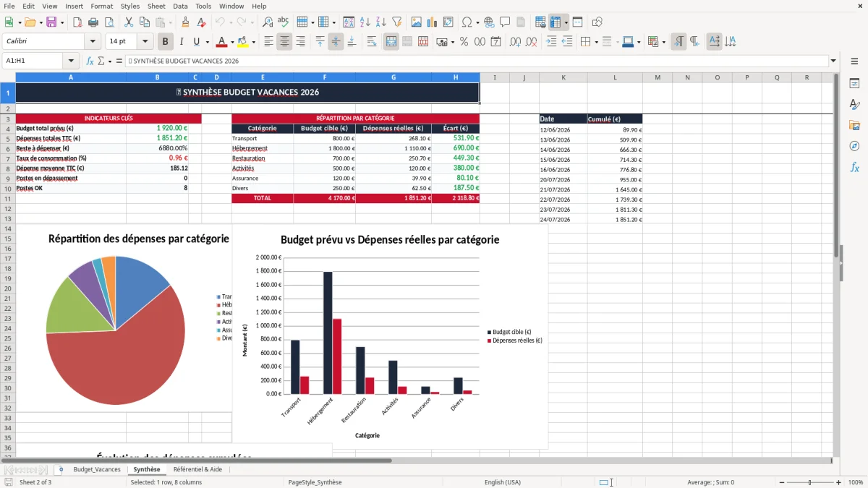
Task: Click the formula input line
Action: pos(476,61)
